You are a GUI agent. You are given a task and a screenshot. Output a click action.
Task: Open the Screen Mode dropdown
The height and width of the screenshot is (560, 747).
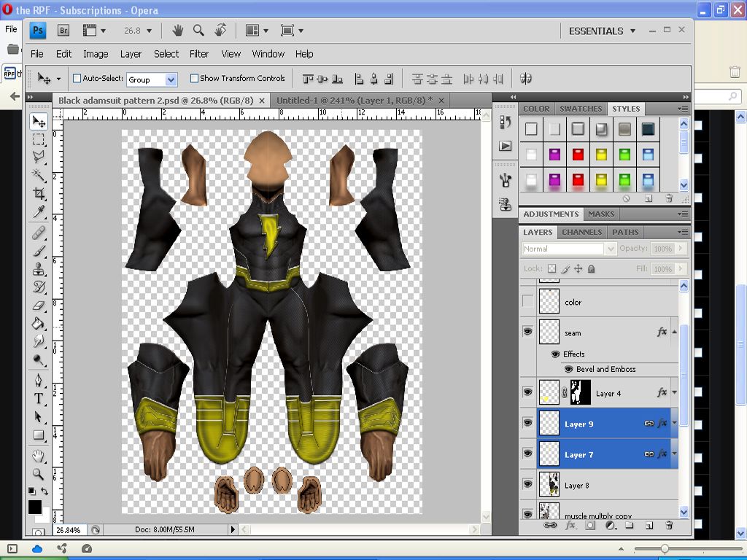292,31
